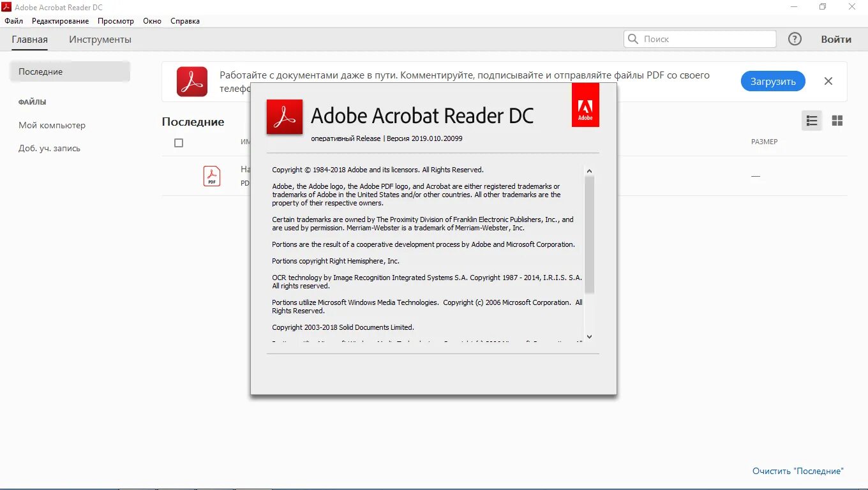Image resolution: width=868 pixels, height=490 pixels.
Task: Click the Adobe red logo in About dialog
Action: point(585,105)
